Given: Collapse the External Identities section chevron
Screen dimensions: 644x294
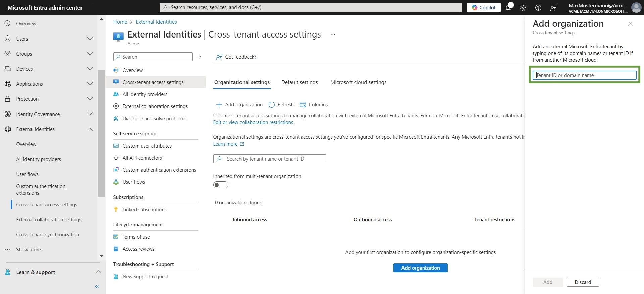Looking at the screenshot, I should point(90,129).
